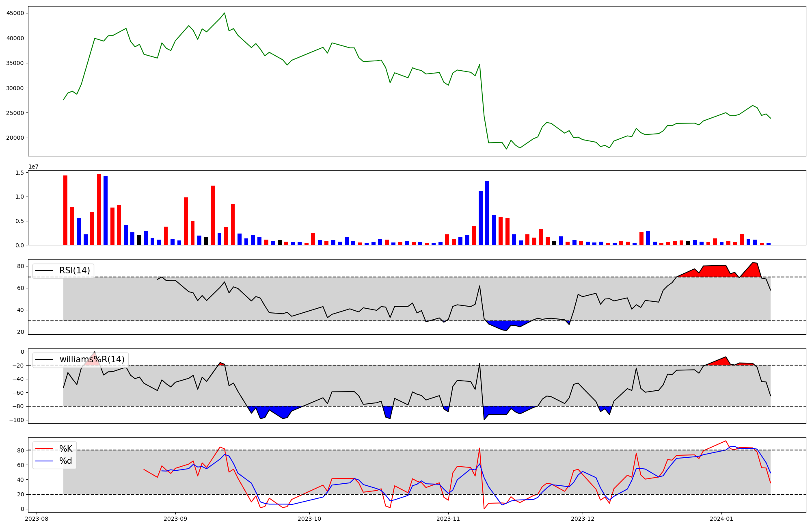Click the 2023-08 x-axis date label
Screen dimensions: 812x528
click(x=37, y=519)
